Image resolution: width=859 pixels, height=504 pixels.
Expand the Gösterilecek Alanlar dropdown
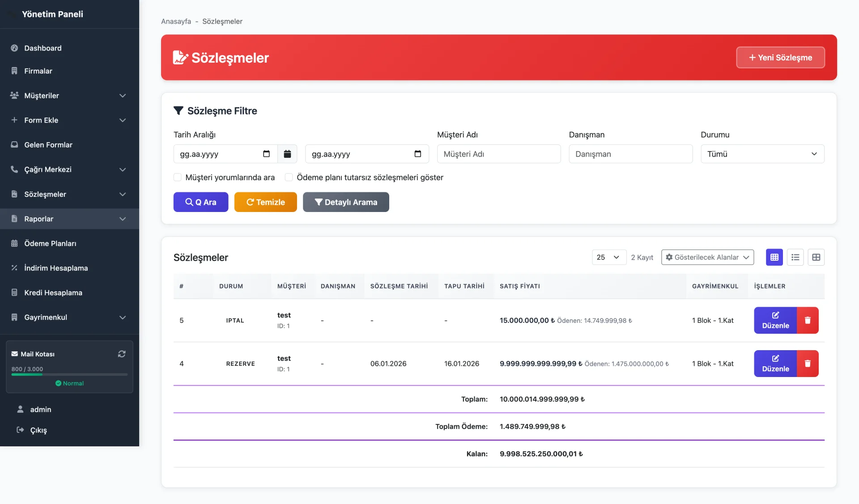707,257
